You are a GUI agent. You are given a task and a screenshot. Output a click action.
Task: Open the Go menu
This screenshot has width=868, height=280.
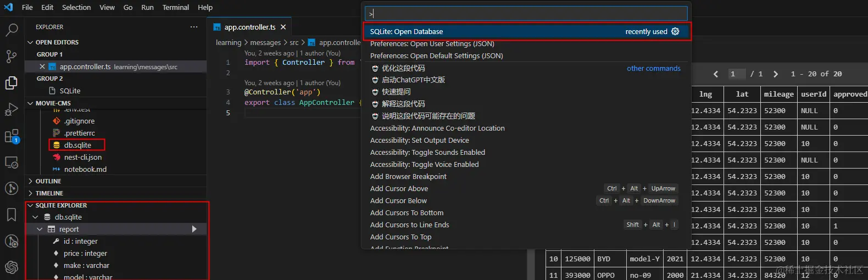(128, 7)
